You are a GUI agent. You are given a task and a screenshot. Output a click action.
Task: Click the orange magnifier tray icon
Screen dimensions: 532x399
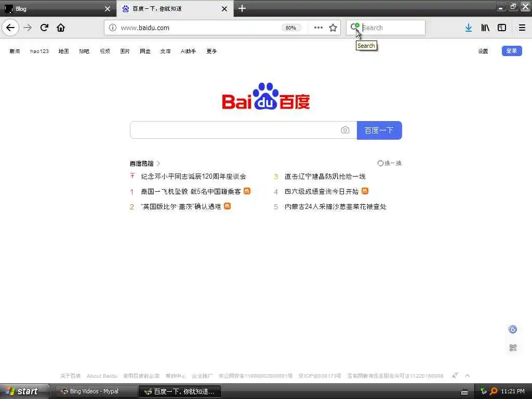click(x=494, y=391)
